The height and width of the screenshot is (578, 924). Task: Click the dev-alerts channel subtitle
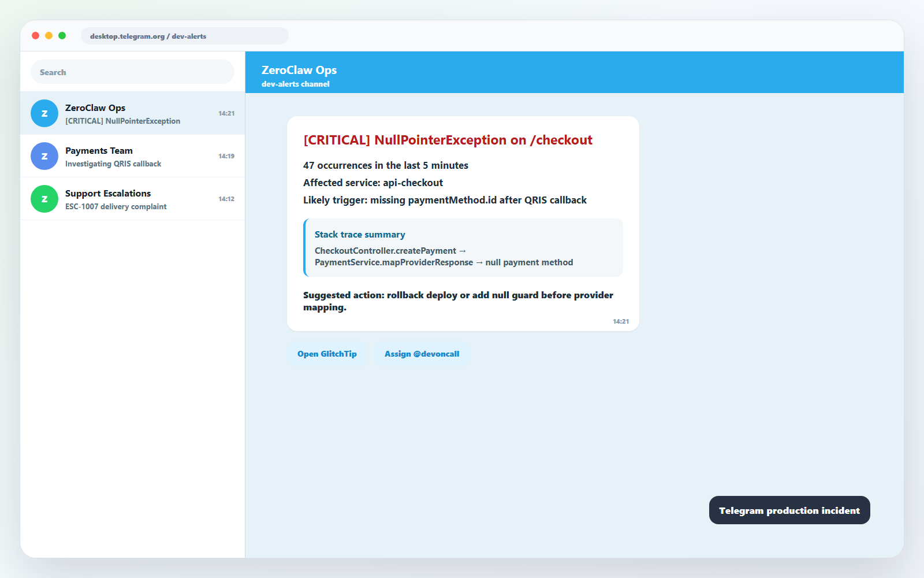(x=296, y=84)
